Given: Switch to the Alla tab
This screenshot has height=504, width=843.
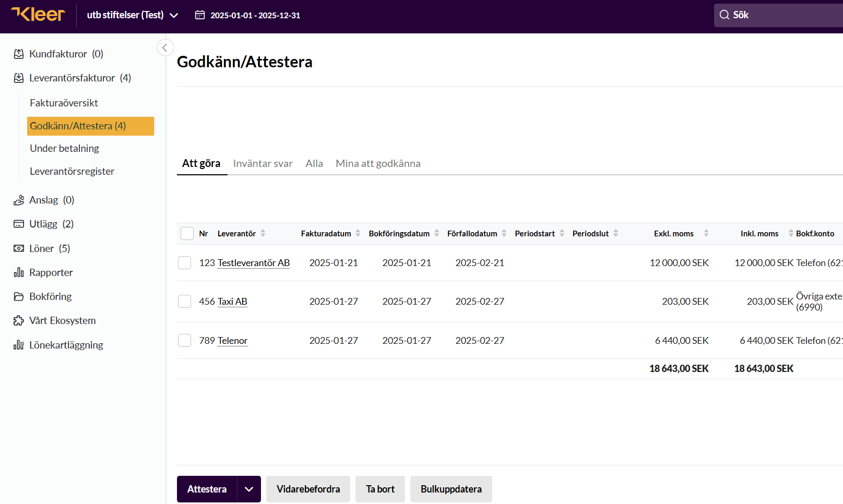Looking at the screenshot, I should click(314, 163).
